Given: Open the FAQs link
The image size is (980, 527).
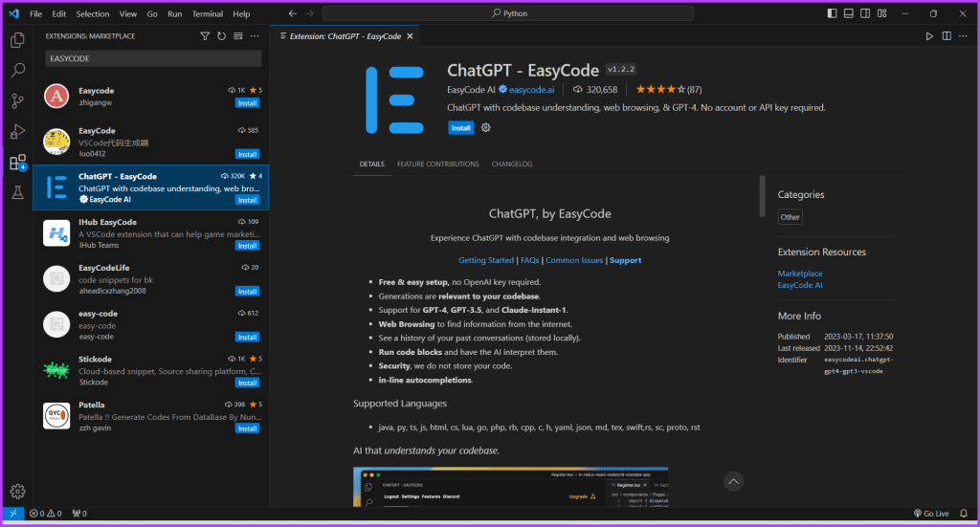Looking at the screenshot, I should click(529, 260).
